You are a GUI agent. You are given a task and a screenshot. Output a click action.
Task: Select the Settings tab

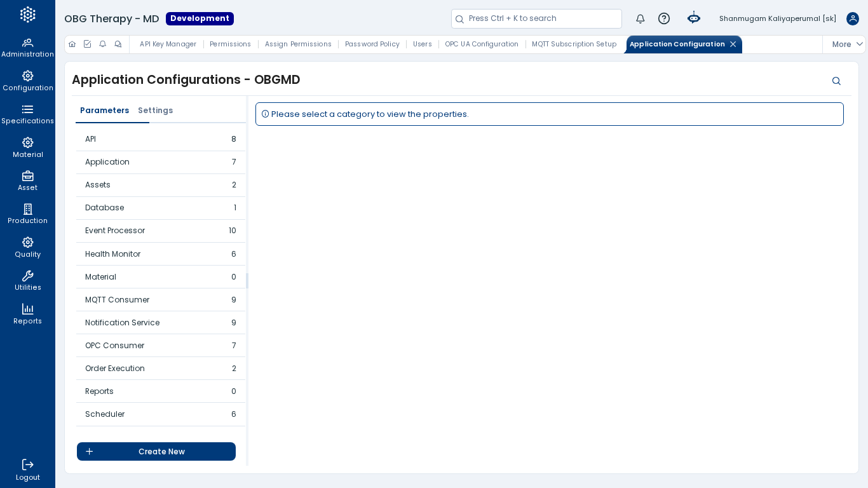coord(155,111)
